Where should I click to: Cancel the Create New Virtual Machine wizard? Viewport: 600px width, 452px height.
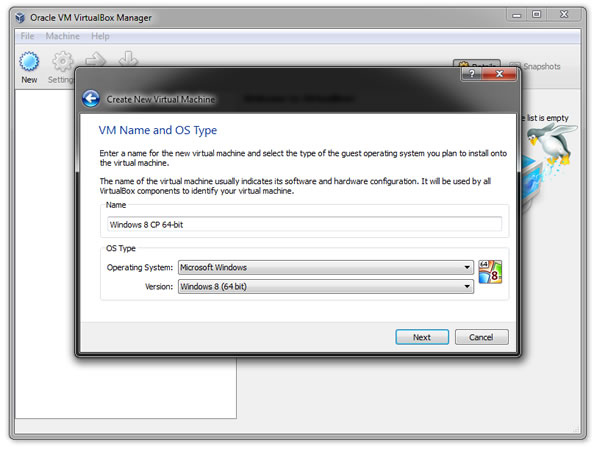[x=481, y=337]
